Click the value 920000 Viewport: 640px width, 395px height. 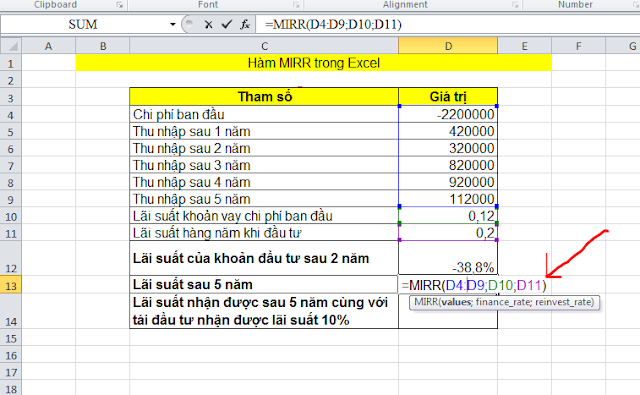[472, 182]
